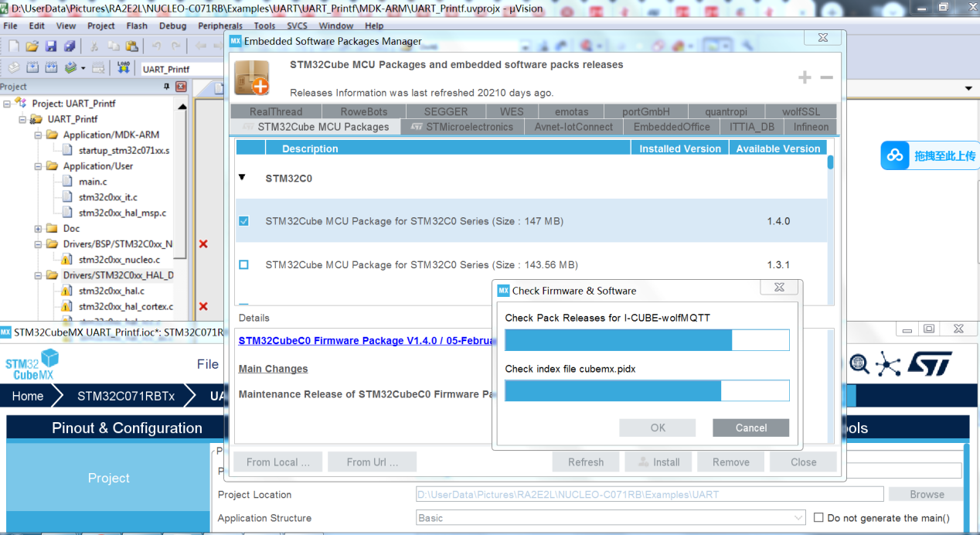Click Save All icon in µVision toolbar
This screenshot has height=535, width=980.
point(69,46)
